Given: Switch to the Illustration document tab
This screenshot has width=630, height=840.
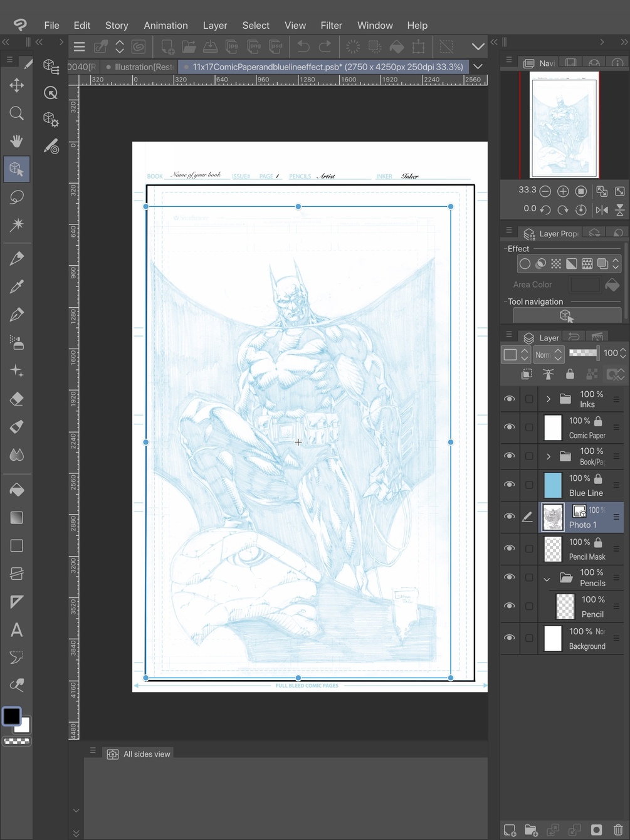Looking at the screenshot, I should pos(140,66).
